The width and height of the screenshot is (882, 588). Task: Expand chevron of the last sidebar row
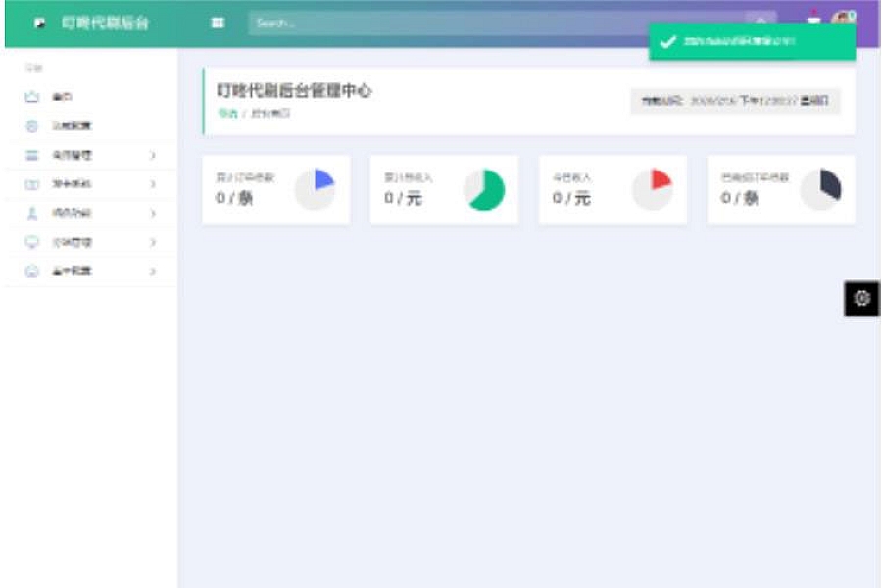153,271
